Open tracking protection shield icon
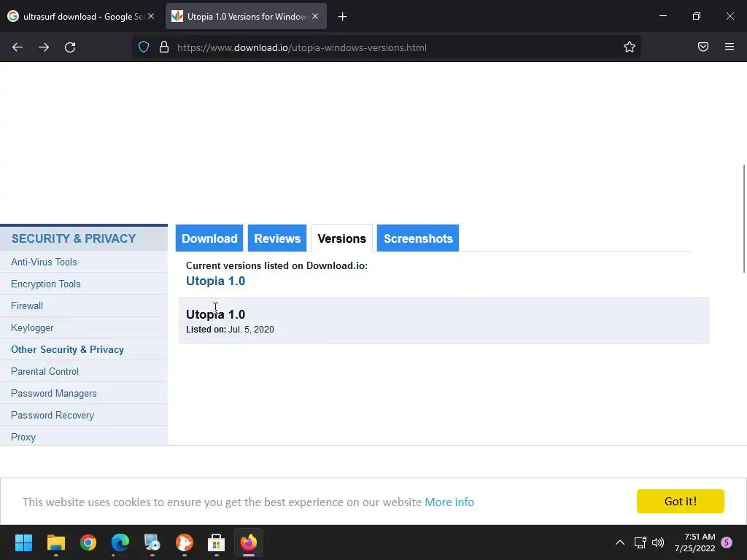Viewport: 747px width, 560px height. (x=144, y=47)
